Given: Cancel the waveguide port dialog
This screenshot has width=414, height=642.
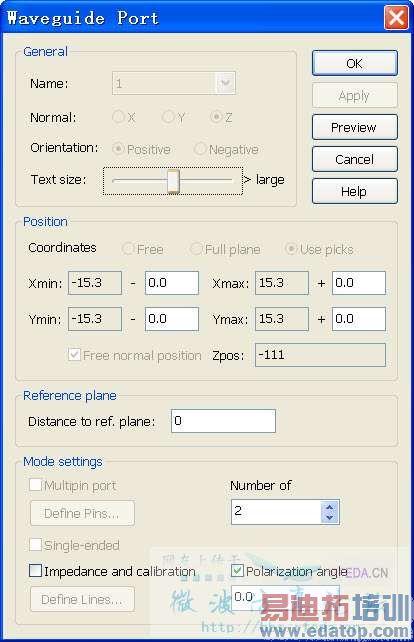Looking at the screenshot, I should click(355, 159).
